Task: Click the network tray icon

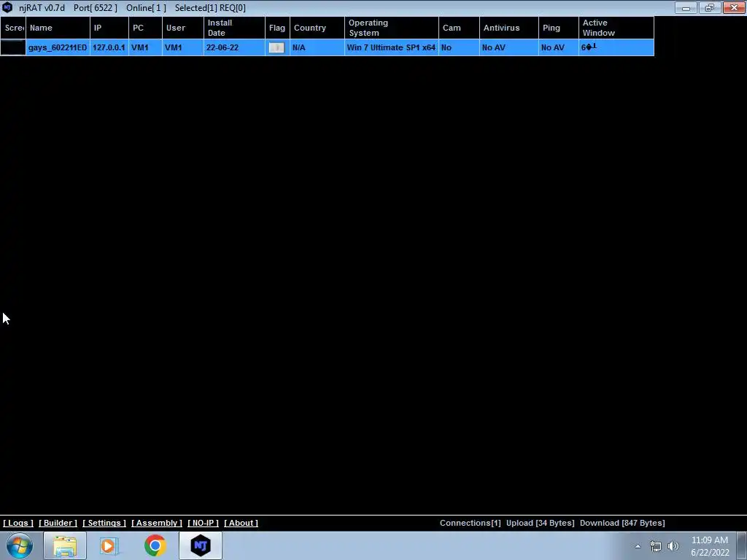Action: [x=656, y=546]
